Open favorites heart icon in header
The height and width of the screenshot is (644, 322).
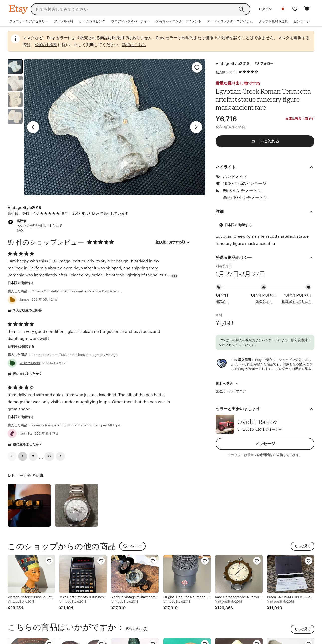pyautogui.click(x=295, y=9)
